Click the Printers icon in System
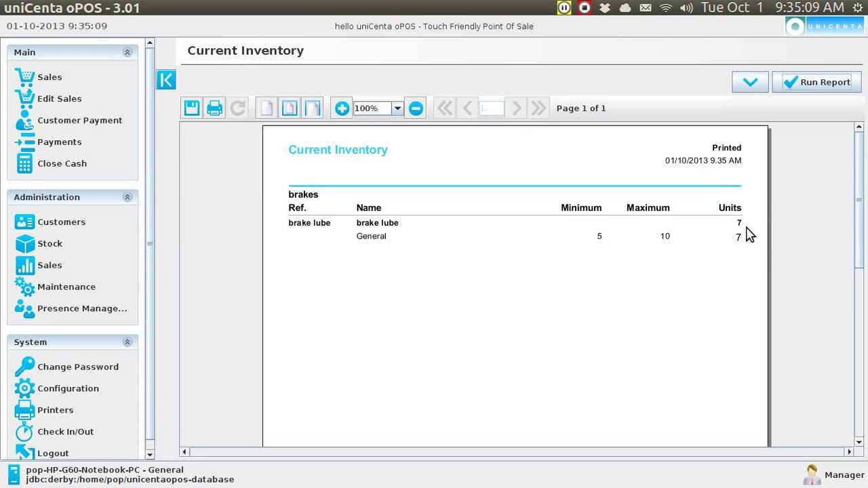The height and width of the screenshot is (488, 868). coord(24,410)
